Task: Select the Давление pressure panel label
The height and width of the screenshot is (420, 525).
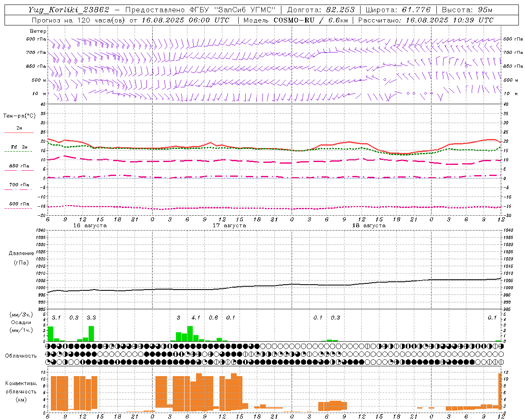Action: [x=21, y=253]
